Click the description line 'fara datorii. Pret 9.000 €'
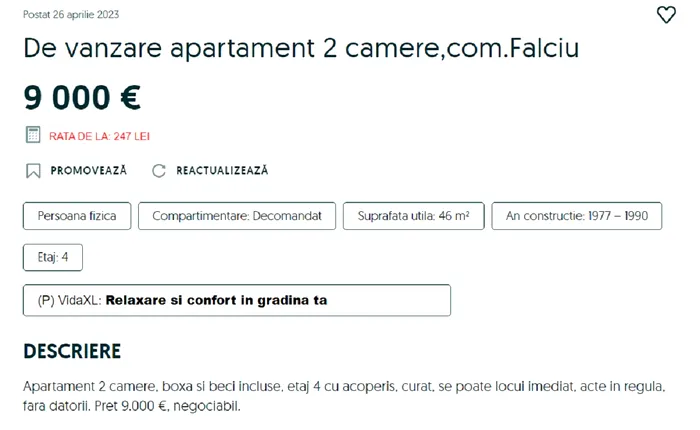Image resolution: width=700 pixels, height=430 pixels. tap(132, 407)
